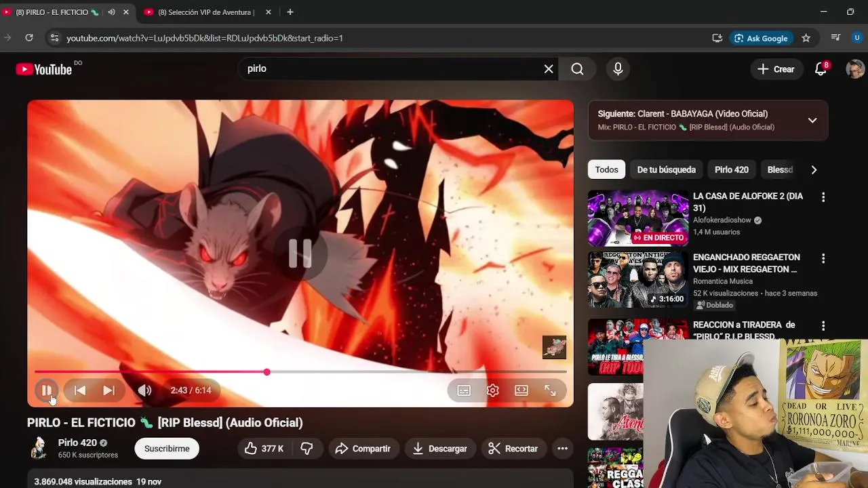Image resolution: width=868 pixels, height=488 pixels.
Task: Open Enganchado Reggaeton Viejo thumbnail
Action: pos(638,279)
